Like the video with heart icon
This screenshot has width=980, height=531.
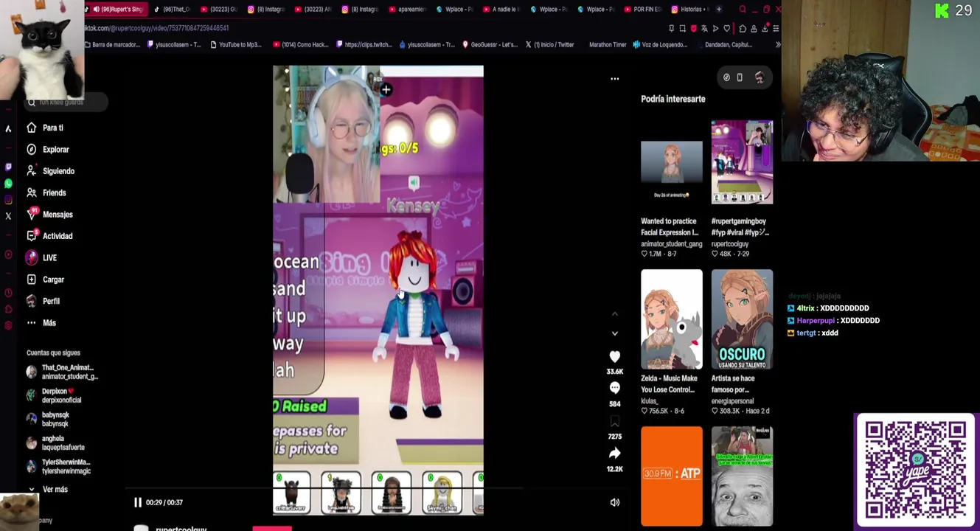(x=614, y=357)
